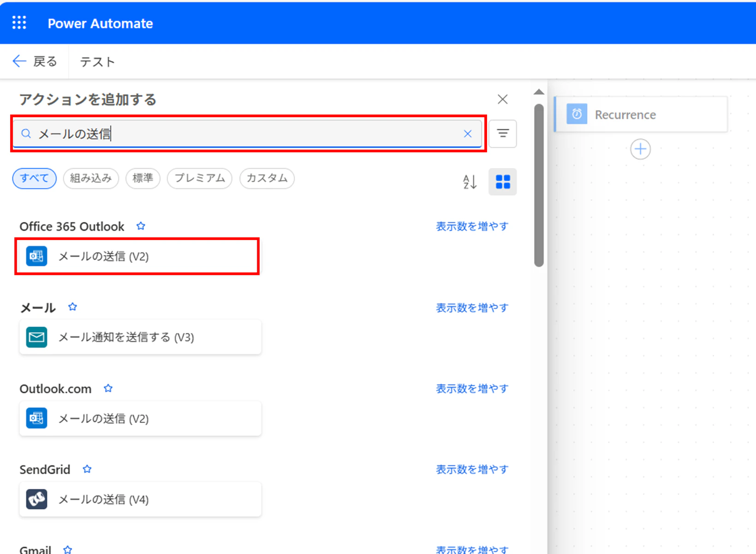
Task: Click the Power Automate title
Action: coord(100,23)
